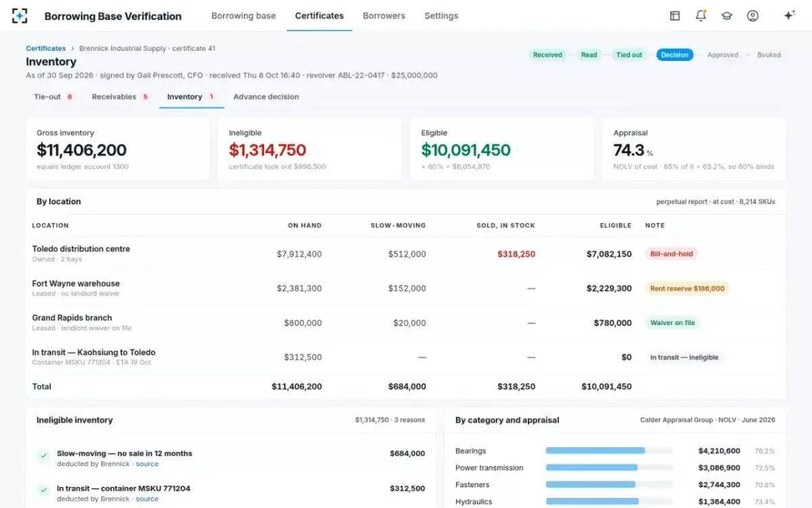Go to Borrowing base section
This screenshot has height=508, width=812.
(244, 16)
